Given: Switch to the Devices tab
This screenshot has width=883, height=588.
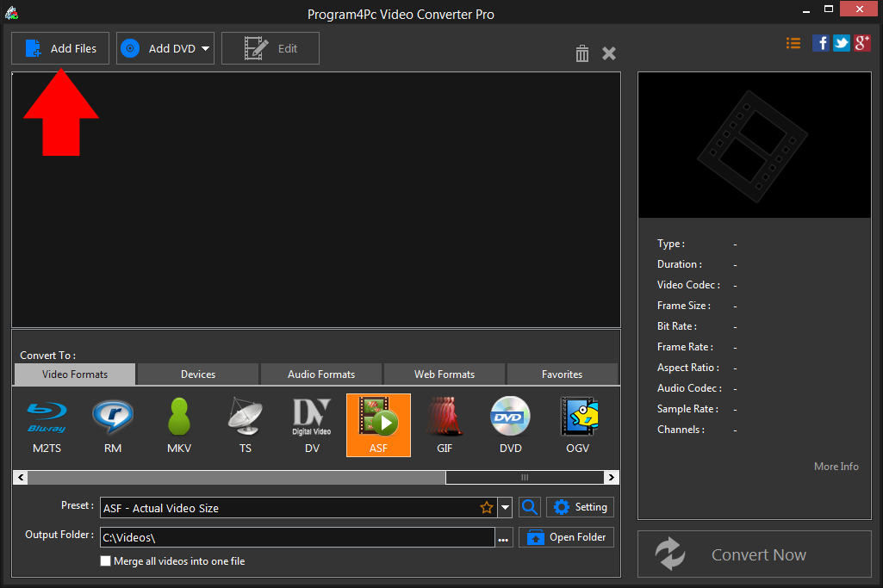Looking at the screenshot, I should click(x=197, y=374).
